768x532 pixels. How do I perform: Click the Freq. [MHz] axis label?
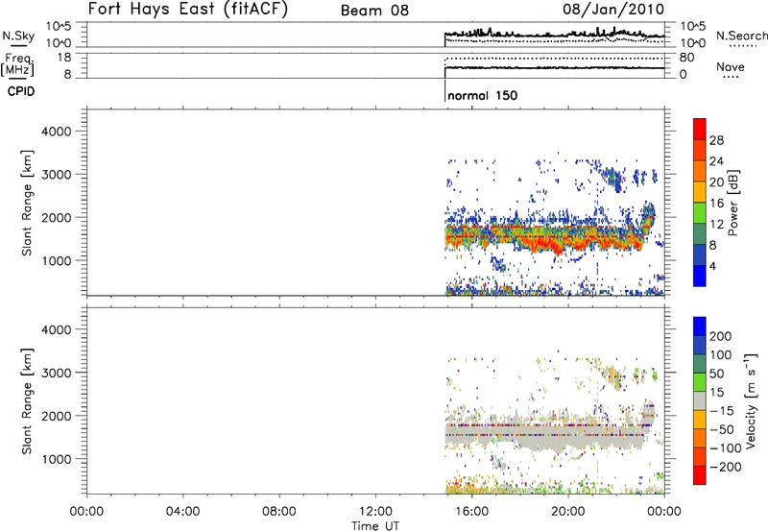point(15,65)
